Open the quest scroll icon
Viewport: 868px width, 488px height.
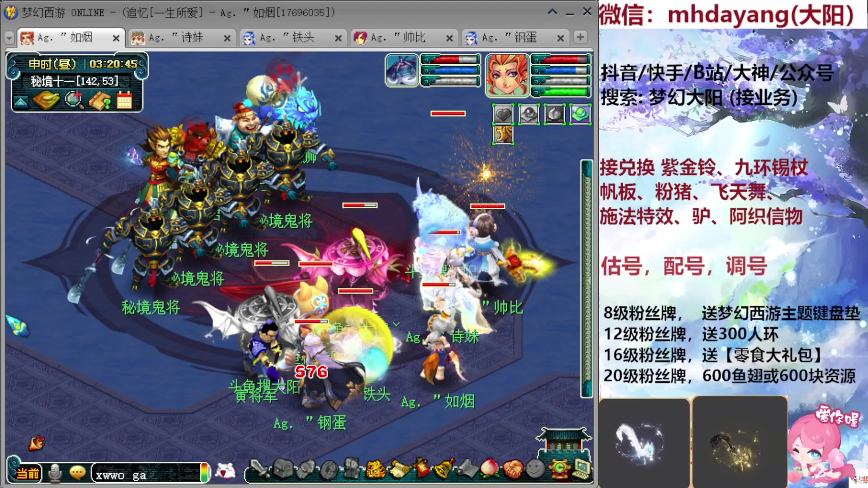coord(398,469)
